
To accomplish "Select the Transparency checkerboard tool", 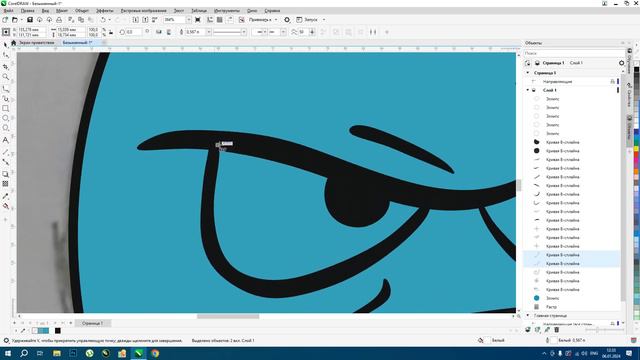I will tap(5, 184).
